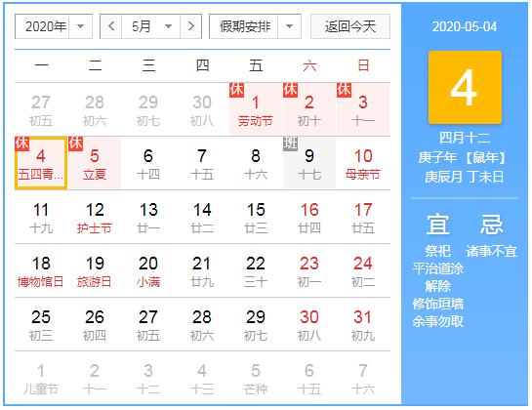Go to the next month with right arrow
The image size is (532, 410).
191,26
